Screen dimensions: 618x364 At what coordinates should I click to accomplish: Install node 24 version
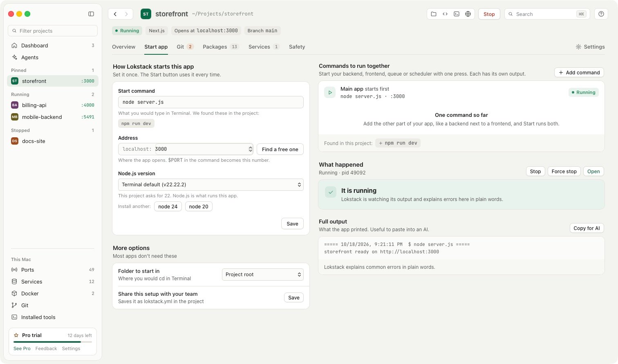[168, 206]
